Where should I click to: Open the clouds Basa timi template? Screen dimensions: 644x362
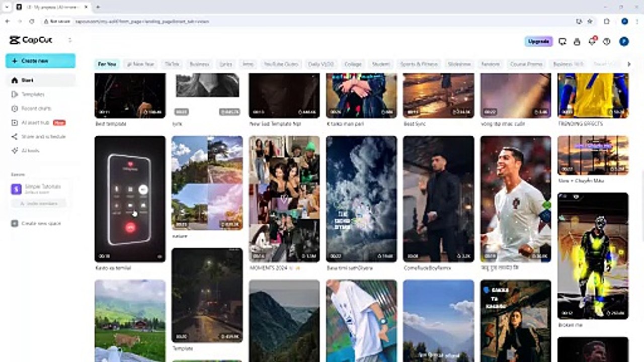361,199
